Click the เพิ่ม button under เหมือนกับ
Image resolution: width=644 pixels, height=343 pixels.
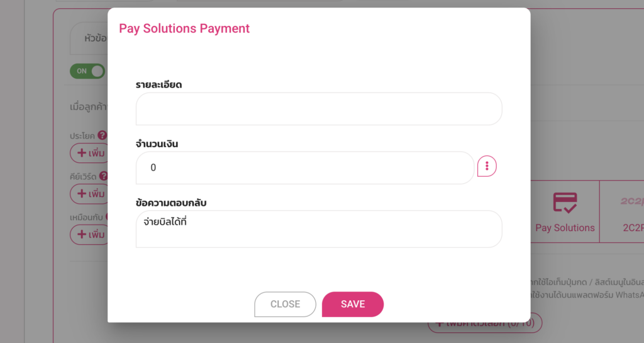[x=89, y=235]
